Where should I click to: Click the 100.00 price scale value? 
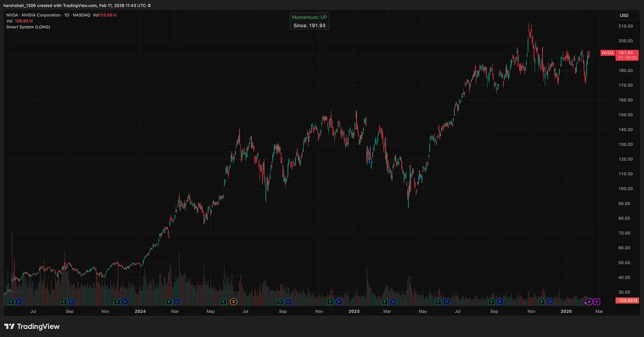(x=626, y=189)
